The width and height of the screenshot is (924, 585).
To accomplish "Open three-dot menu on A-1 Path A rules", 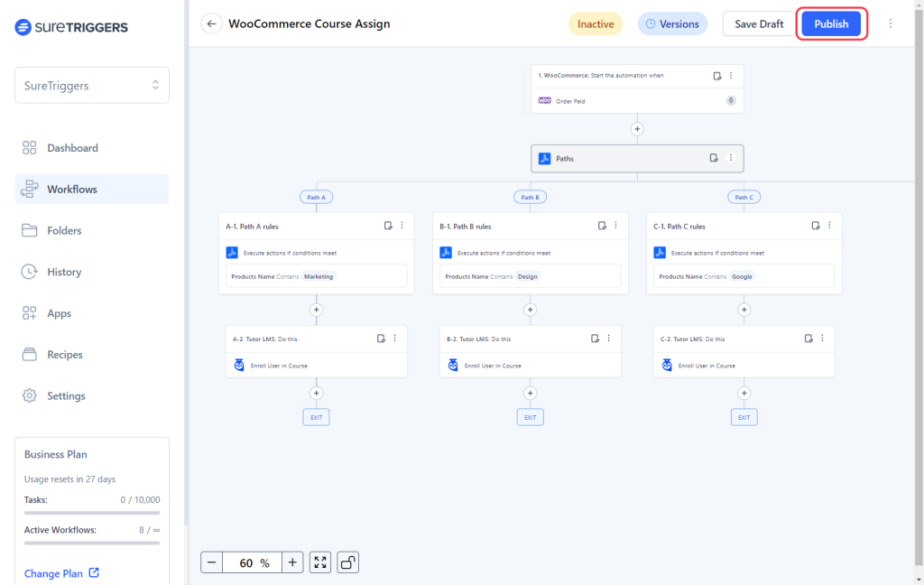I will (x=402, y=226).
